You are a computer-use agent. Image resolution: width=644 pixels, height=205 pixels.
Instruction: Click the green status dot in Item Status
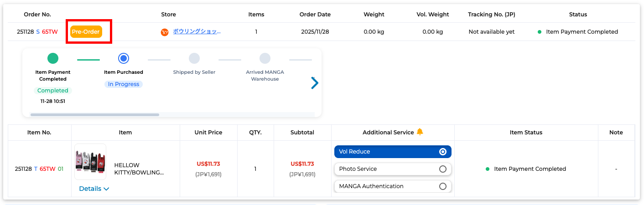[x=488, y=169]
